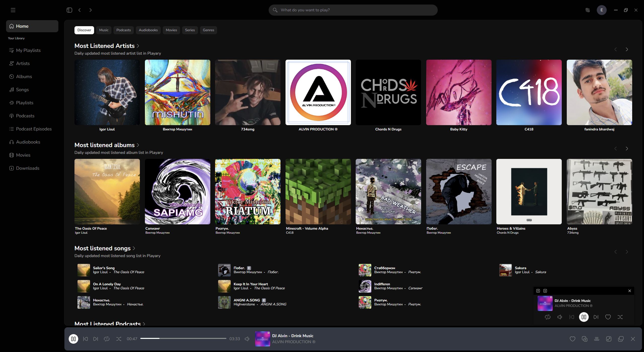
Task: Show previous page of Most listened albums
Action: (616, 149)
